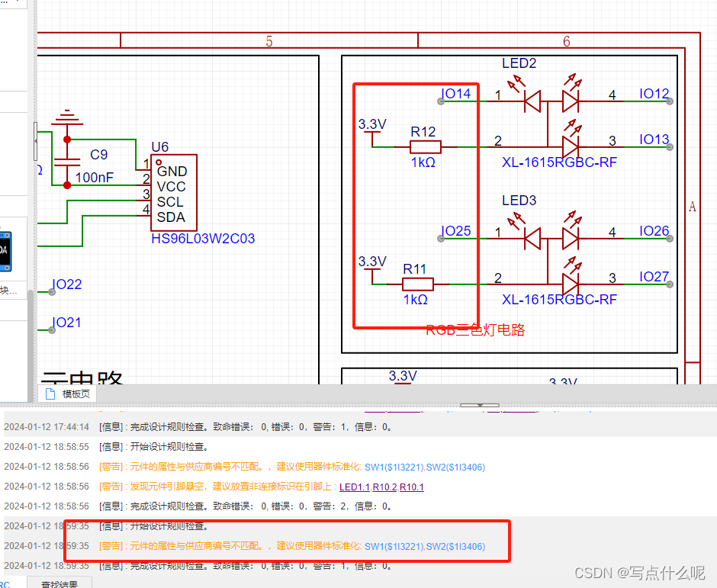Click the U6 designator text

point(160,146)
